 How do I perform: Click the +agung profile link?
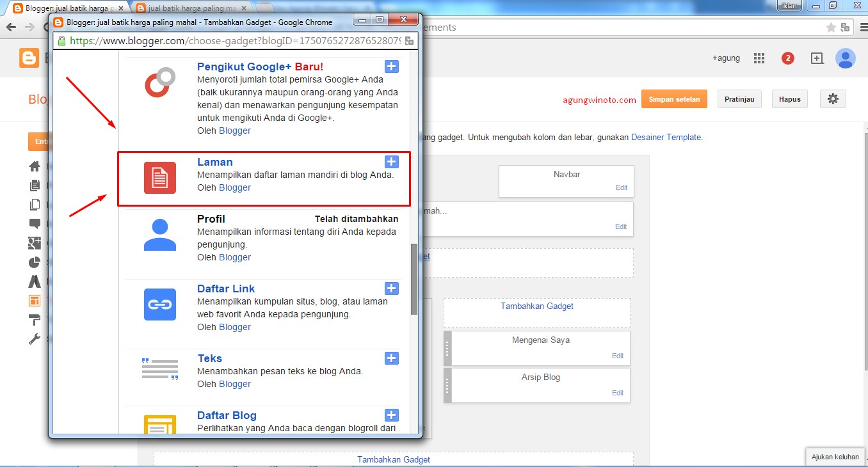[x=726, y=58]
